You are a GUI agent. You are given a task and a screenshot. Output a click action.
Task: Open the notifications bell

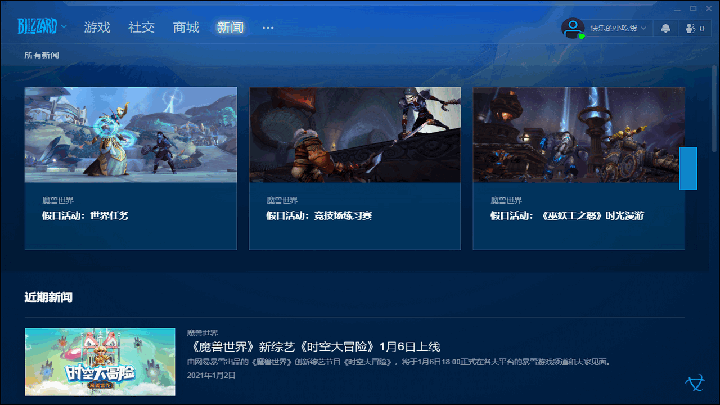coord(665,28)
